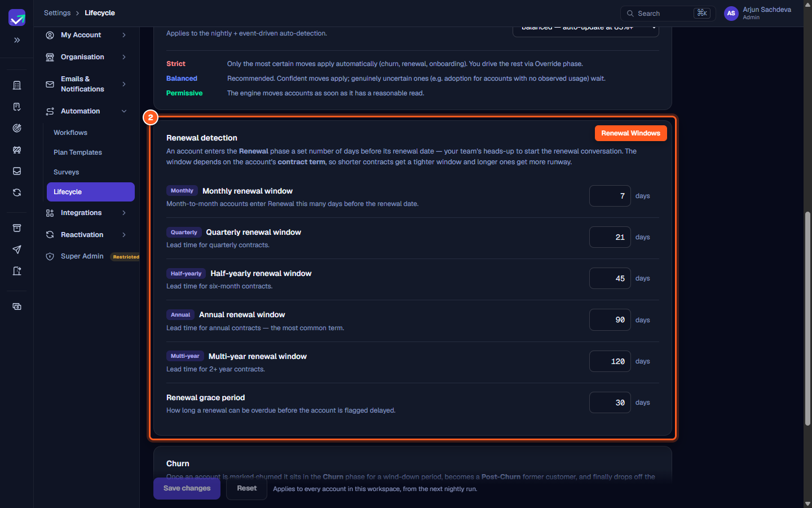Image resolution: width=812 pixels, height=508 pixels.
Task: Expand the collapsed left navigation rail
Action: click(x=17, y=40)
